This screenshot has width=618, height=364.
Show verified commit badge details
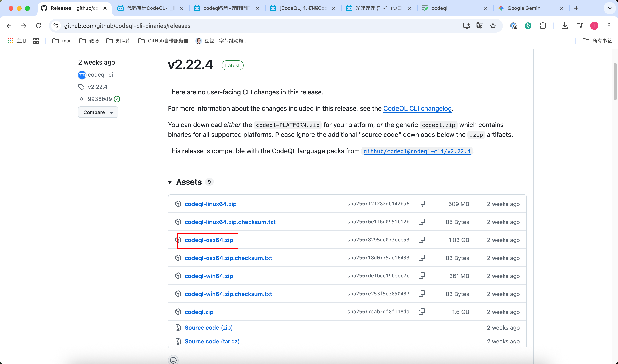(117, 99)
